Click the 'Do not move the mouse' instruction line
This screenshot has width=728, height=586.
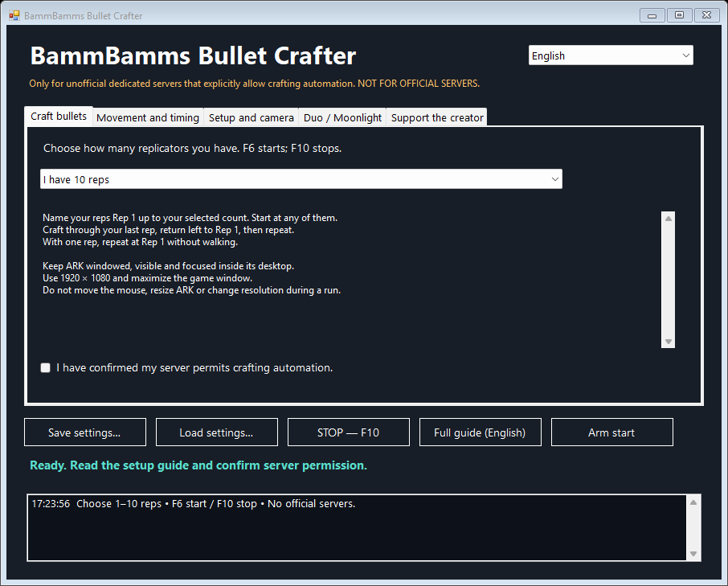tap(192, 290)
